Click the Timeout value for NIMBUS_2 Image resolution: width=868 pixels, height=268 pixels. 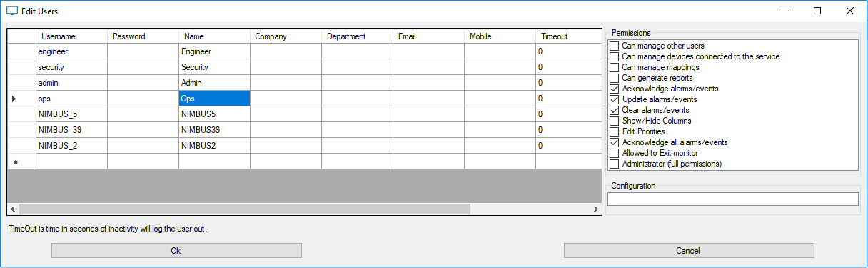coord(569,146)
